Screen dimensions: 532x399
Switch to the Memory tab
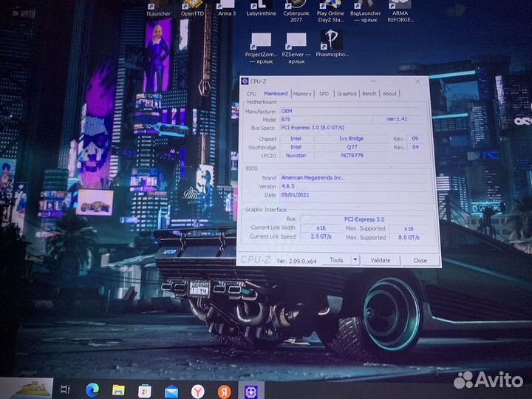301,94
